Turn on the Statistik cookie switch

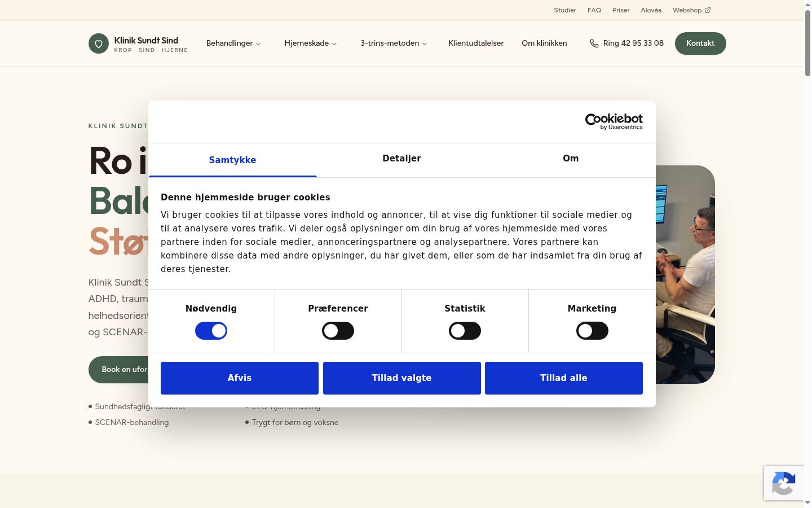coord(465,331)
